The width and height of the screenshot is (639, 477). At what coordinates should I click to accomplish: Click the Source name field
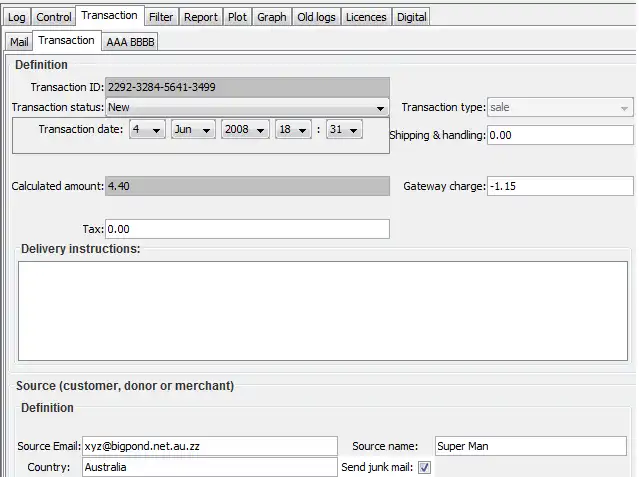click(531, 446)
